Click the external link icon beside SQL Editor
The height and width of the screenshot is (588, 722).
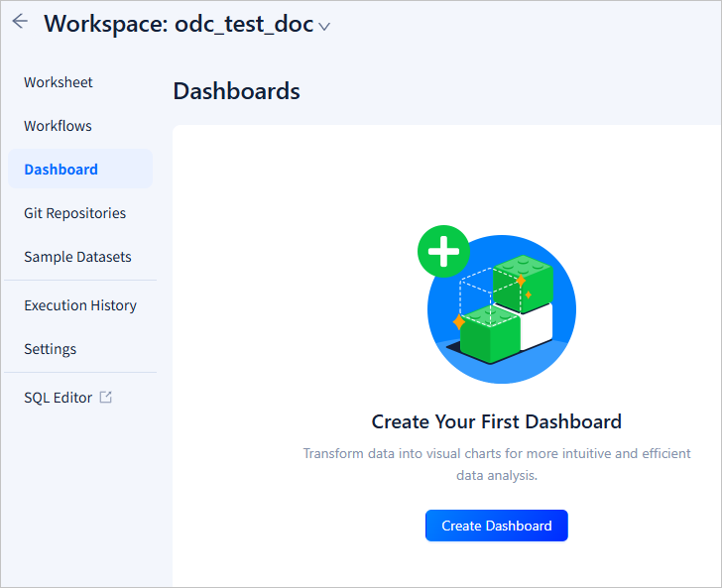(x=106, y=398)
